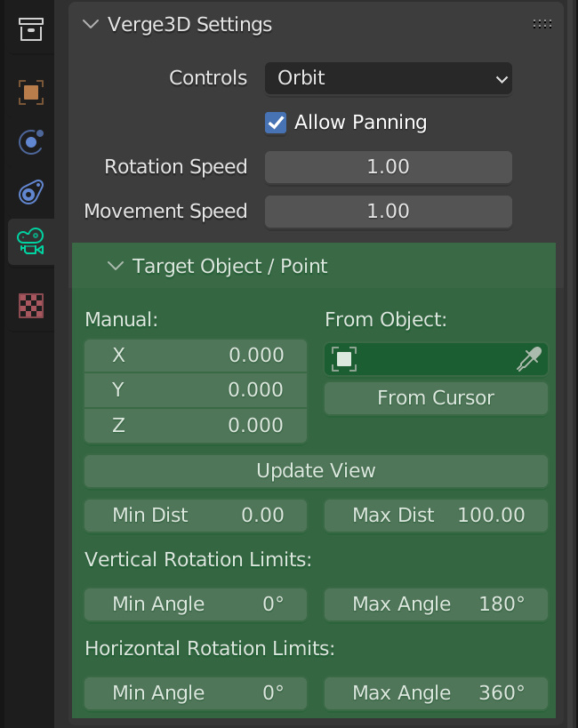Click the 'From Object:' label
Image resolution: width=578 pixels, height=728 pixels.
[x=386, y=320]
